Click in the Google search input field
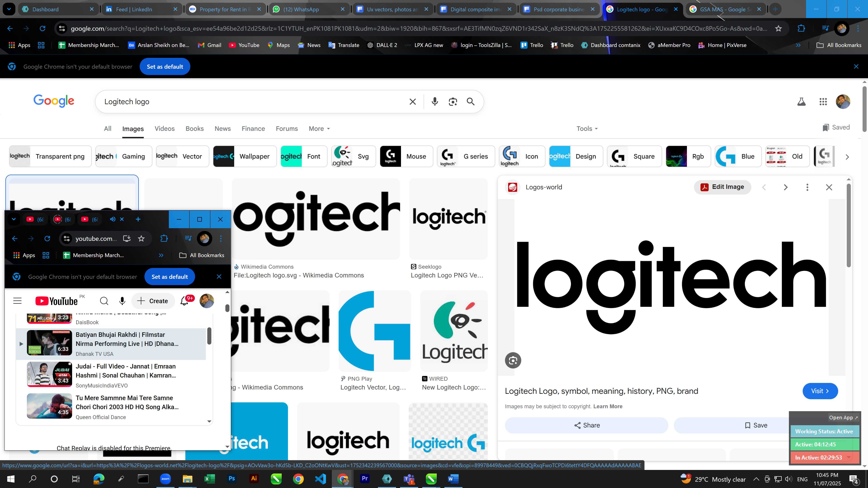 coord(253,102)
